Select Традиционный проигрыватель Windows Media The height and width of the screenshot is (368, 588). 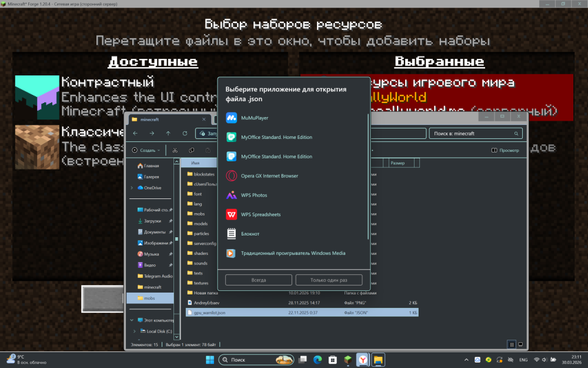click(293, 253)
